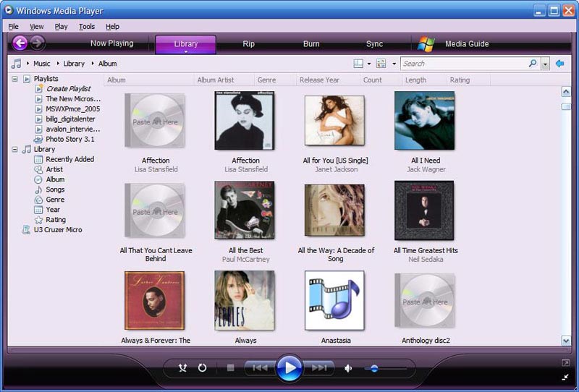Click the scrollbar up arrow in album list
The width and height of the screenshot is (579, 392).
click(566, 92)
